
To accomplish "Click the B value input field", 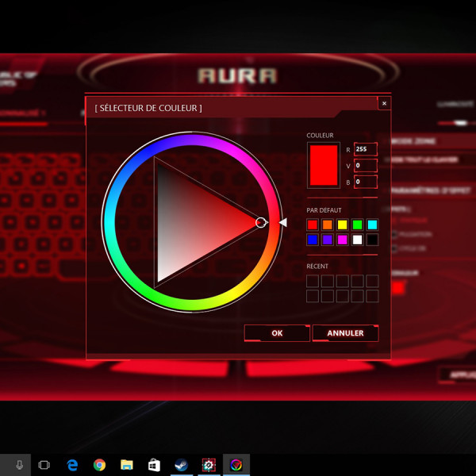I will click(x=366, y=182).
